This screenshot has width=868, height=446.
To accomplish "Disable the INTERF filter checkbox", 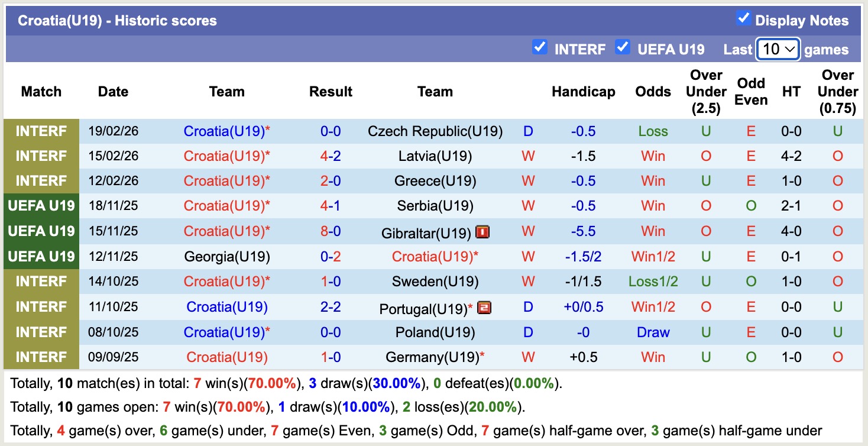I will (x=540, y=48).
